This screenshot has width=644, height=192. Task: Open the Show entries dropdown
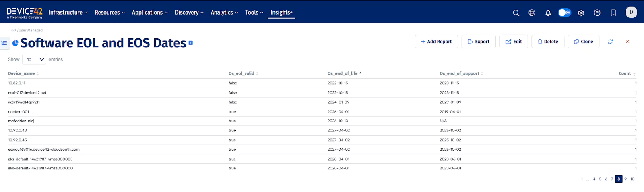click(x=34, y=59)
